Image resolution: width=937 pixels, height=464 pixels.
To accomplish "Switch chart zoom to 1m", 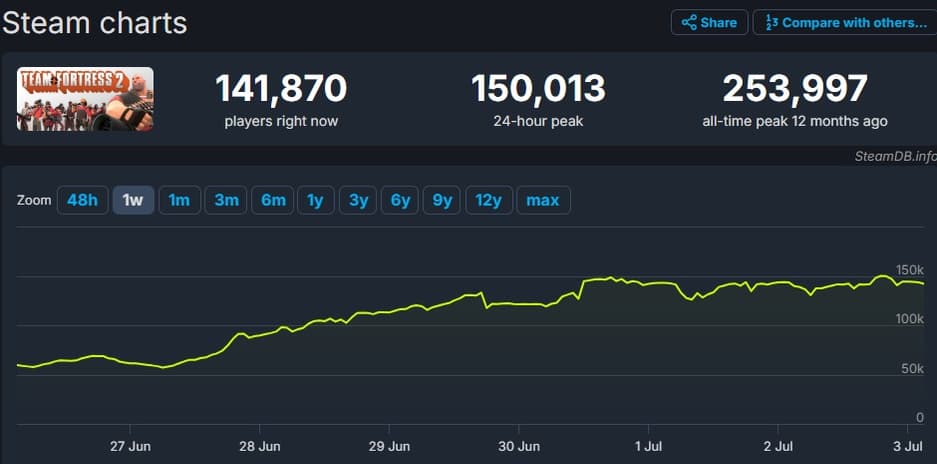I will click(179, 200).
